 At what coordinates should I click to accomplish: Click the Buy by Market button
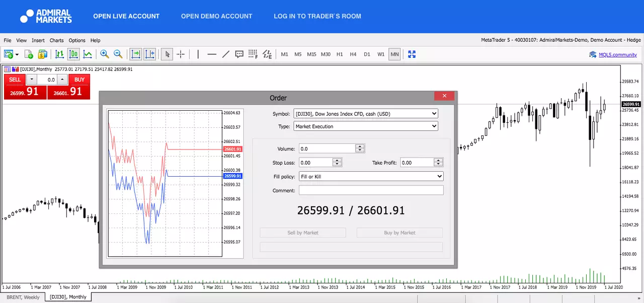(399, 233)
